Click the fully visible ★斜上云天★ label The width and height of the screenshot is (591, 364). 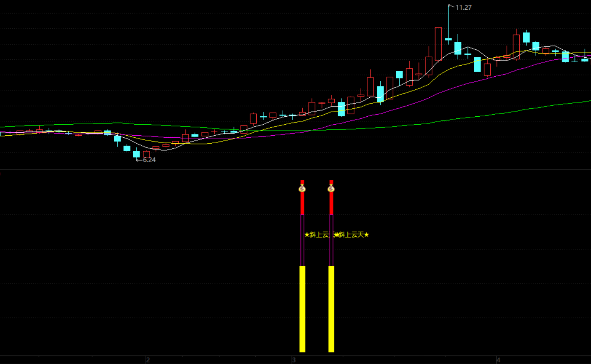[x=354, y=235]
